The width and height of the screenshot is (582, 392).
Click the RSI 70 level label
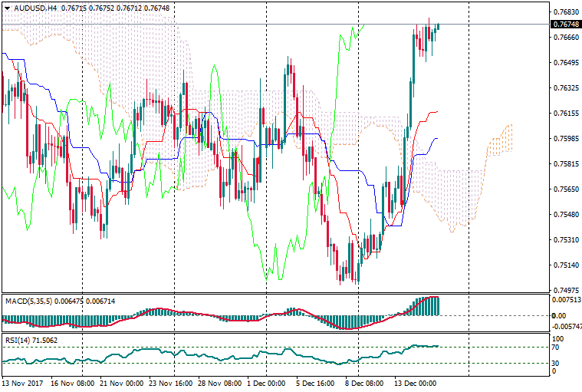[x=557, y=348]
